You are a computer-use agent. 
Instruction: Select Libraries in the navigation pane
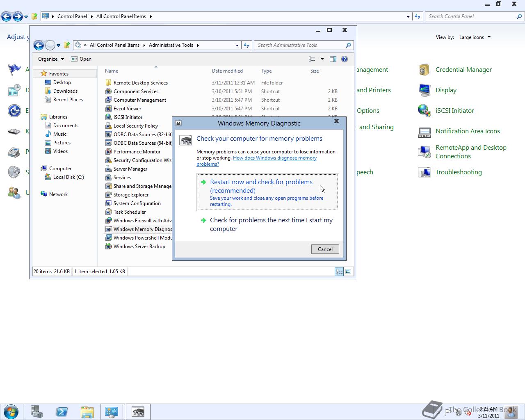coord(58,117)
